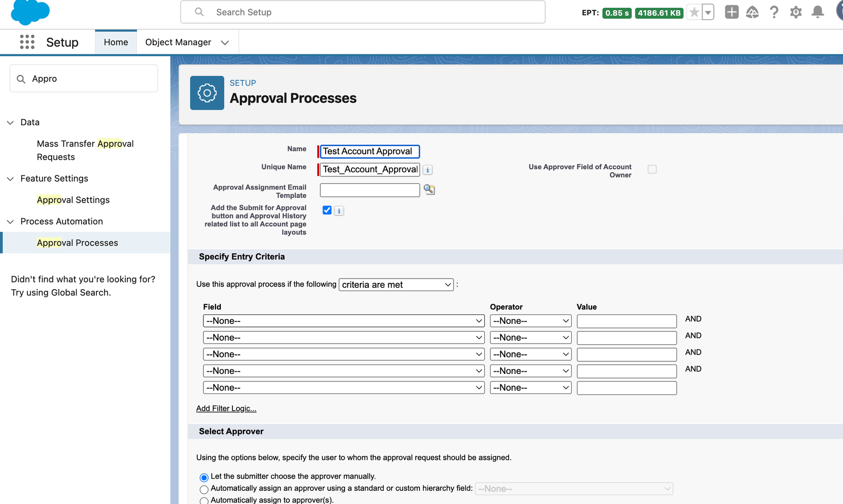The image size is (843, 504).
Task: Open the fourth row Operator dropdown
Action: (x=531, y=371)
